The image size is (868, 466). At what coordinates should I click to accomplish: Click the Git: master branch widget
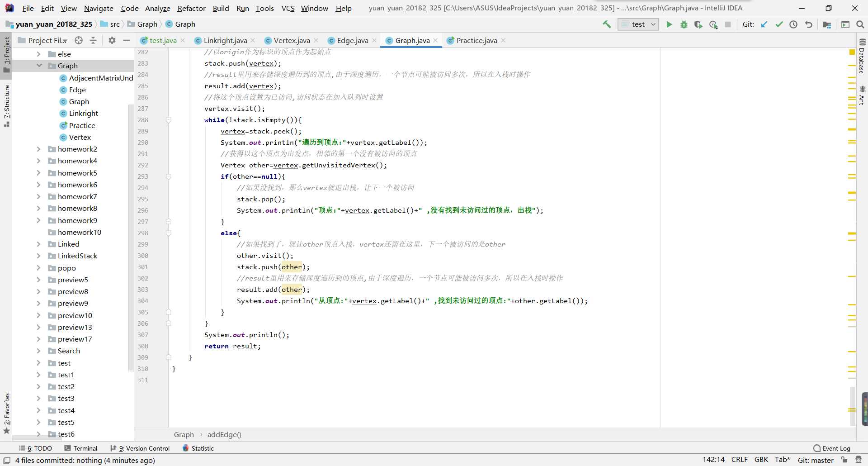pos(816,460)
